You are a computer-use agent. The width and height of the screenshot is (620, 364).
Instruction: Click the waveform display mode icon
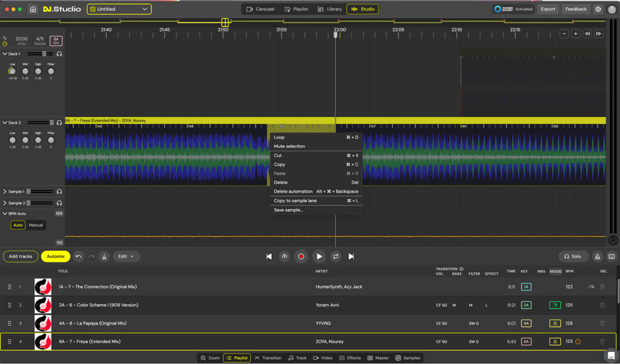5,38
